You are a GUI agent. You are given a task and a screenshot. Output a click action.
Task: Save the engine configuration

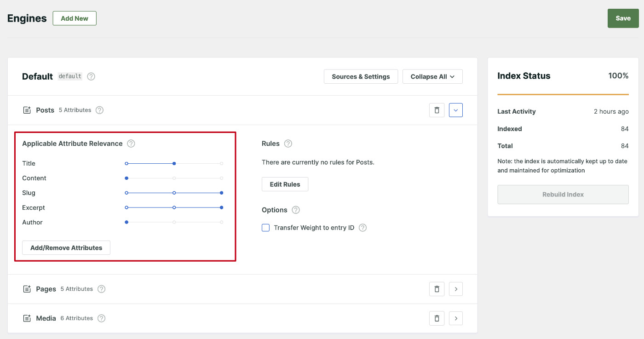623,18
